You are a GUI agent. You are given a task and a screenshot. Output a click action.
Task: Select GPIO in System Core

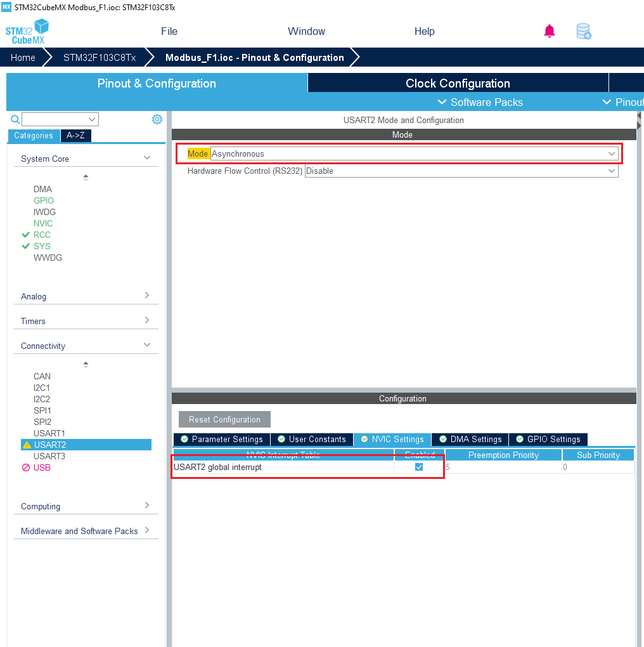44,200
